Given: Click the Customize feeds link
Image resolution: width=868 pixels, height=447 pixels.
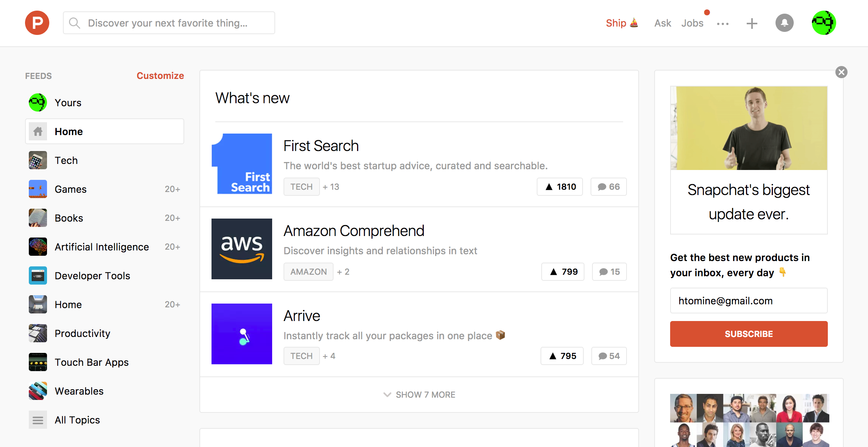Looking at the screenshot, I should tap(160, 76).
